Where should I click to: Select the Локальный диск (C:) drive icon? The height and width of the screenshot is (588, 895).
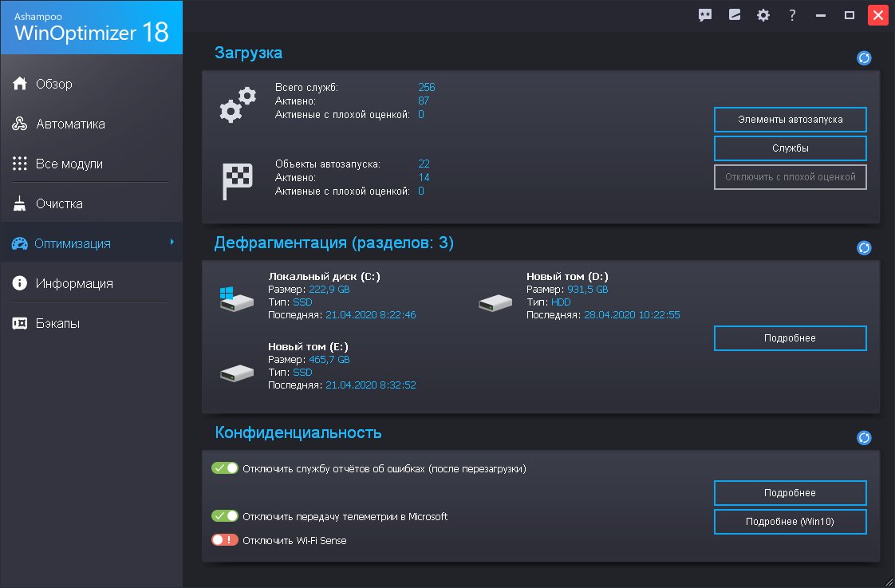236,298
